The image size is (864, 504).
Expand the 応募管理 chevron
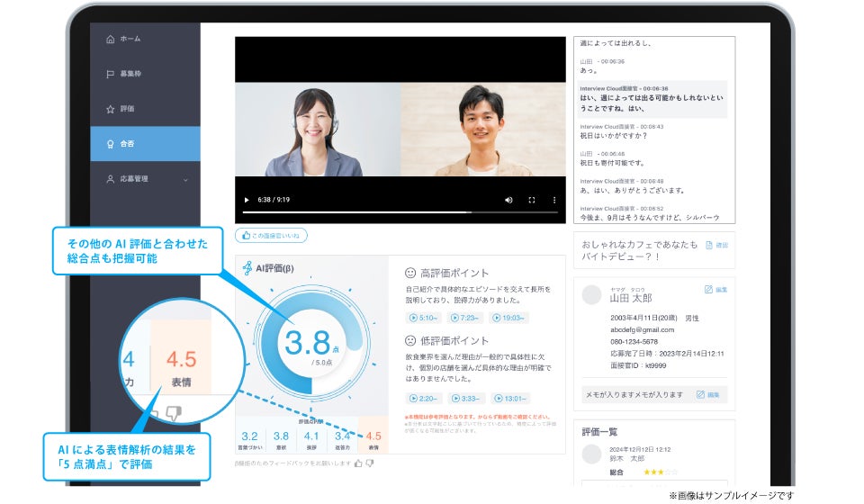click(185, 180)
